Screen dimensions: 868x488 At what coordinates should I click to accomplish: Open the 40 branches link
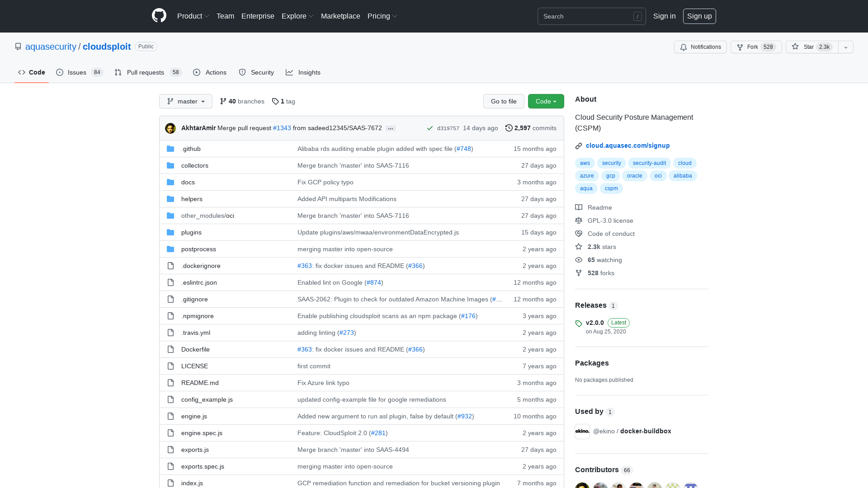242,101
